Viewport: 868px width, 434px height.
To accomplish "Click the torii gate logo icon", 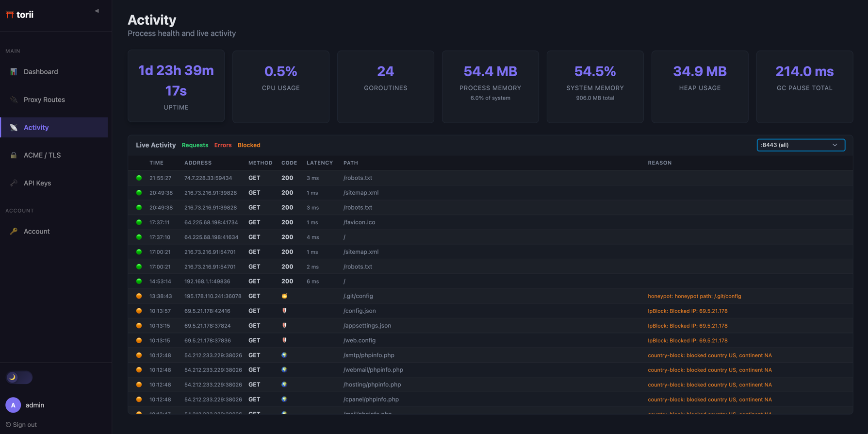I will (x=10, y=15).
